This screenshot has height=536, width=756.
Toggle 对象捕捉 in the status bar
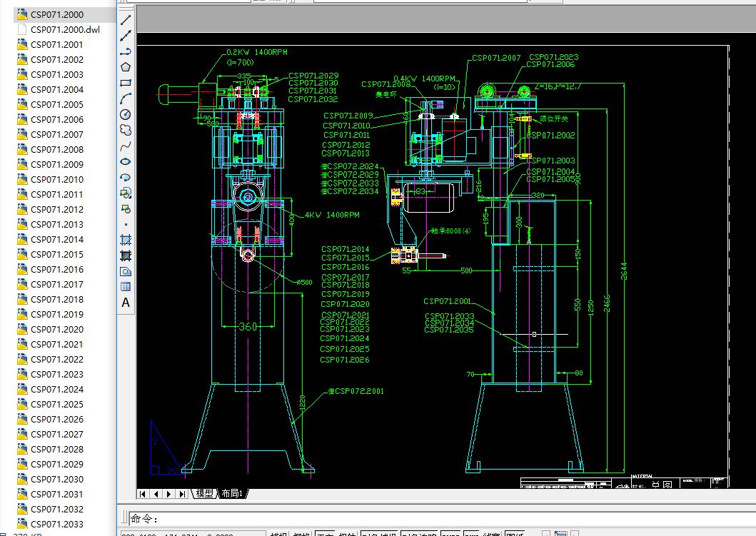[380, 534]
